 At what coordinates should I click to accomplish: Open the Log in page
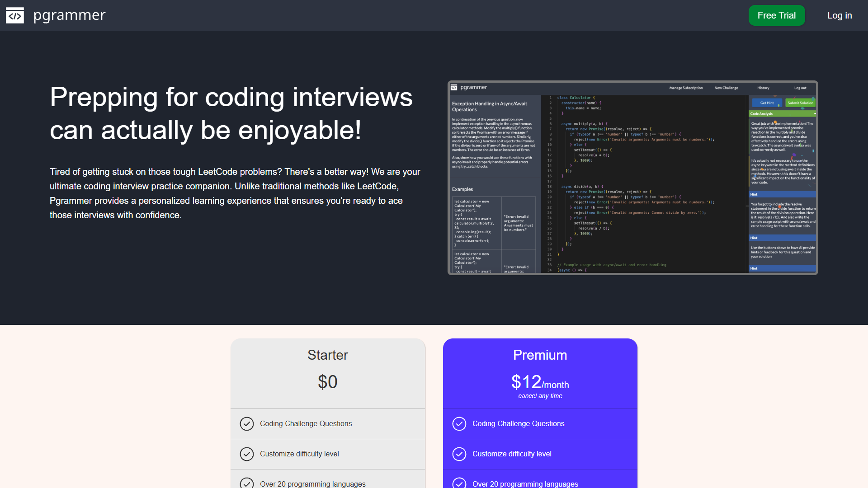click(x=840, y=15)
